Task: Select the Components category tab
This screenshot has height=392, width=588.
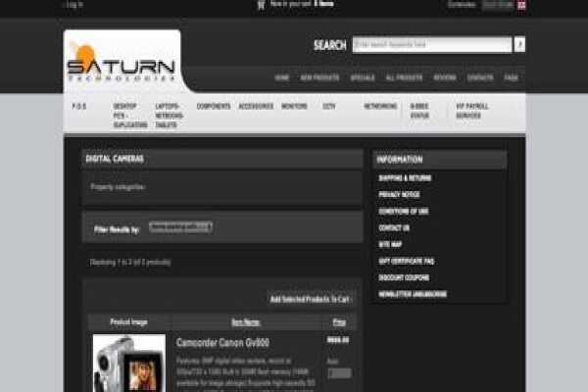Action: pyautogui.click(x=214, y=107)
